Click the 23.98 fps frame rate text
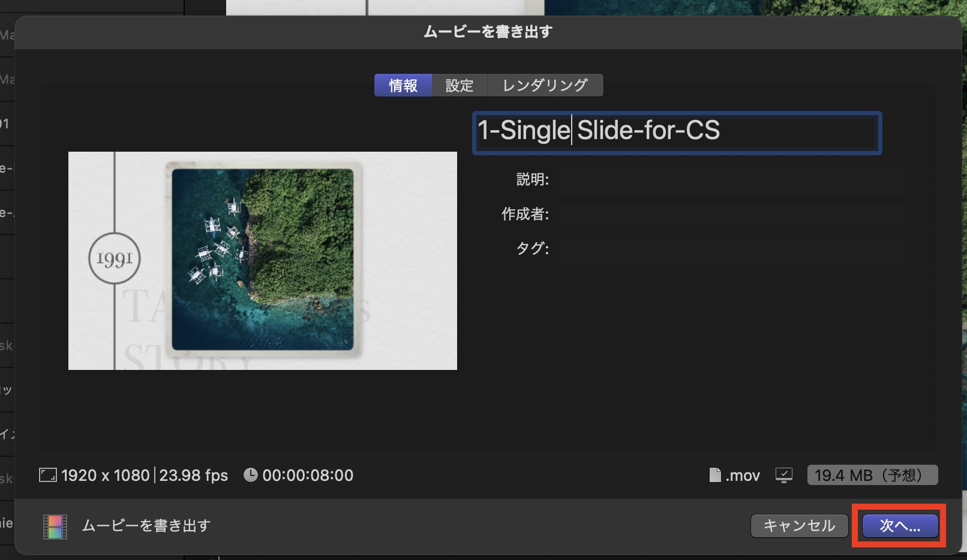Viewport: 967px width, 560px height. click(x=194, y=475)
